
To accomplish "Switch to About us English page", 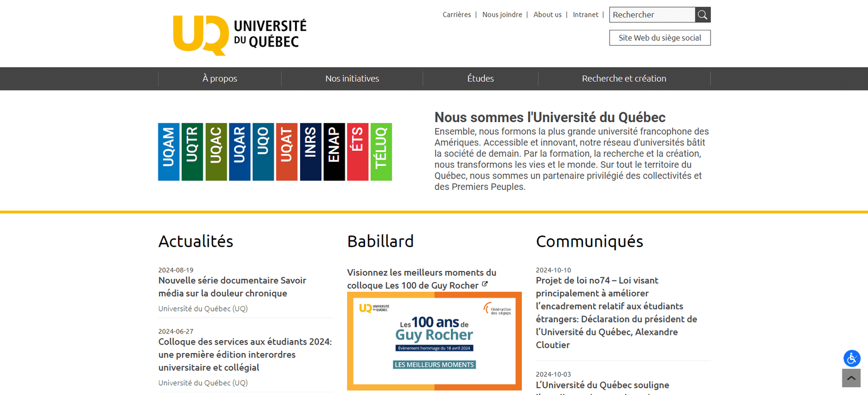I will point(547,15).
